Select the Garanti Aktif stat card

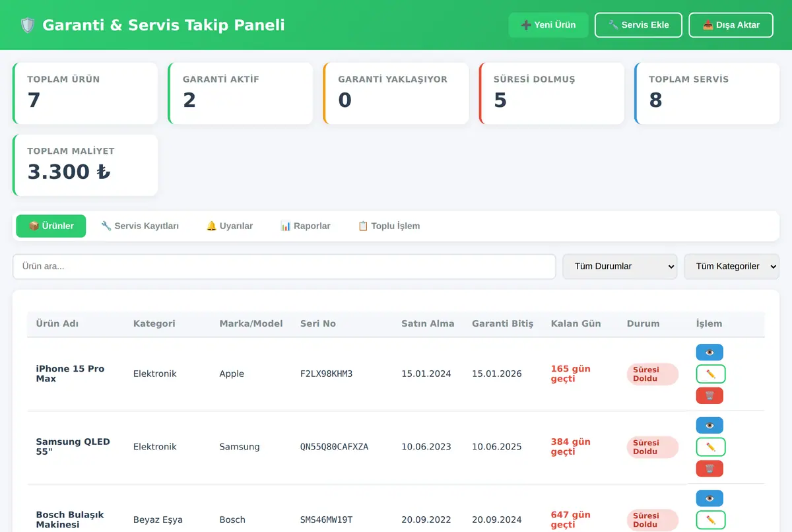coord(240,93)
